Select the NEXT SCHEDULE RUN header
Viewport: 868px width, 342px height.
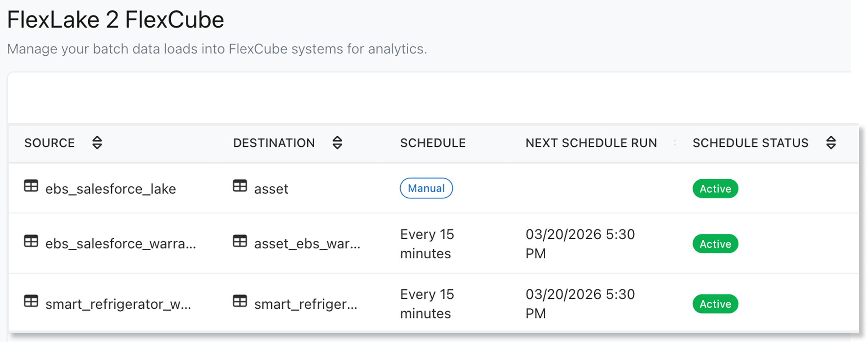[x=591, y=143]
